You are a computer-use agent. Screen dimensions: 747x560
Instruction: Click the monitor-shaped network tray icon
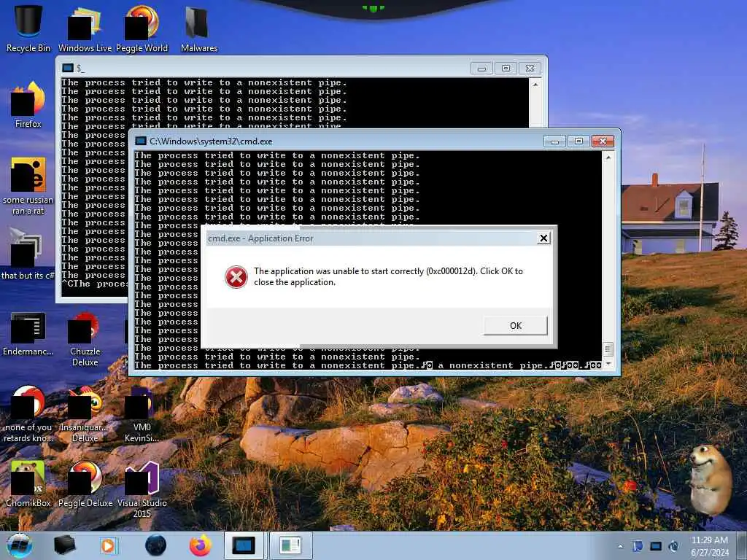coord(656,546)
